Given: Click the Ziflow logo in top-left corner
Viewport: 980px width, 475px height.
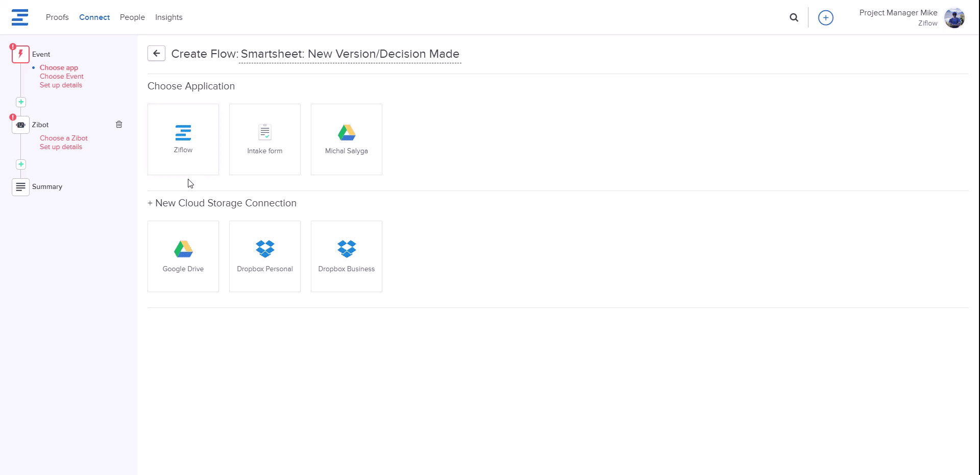Looking at the screenshot, I should coord(20,17).
